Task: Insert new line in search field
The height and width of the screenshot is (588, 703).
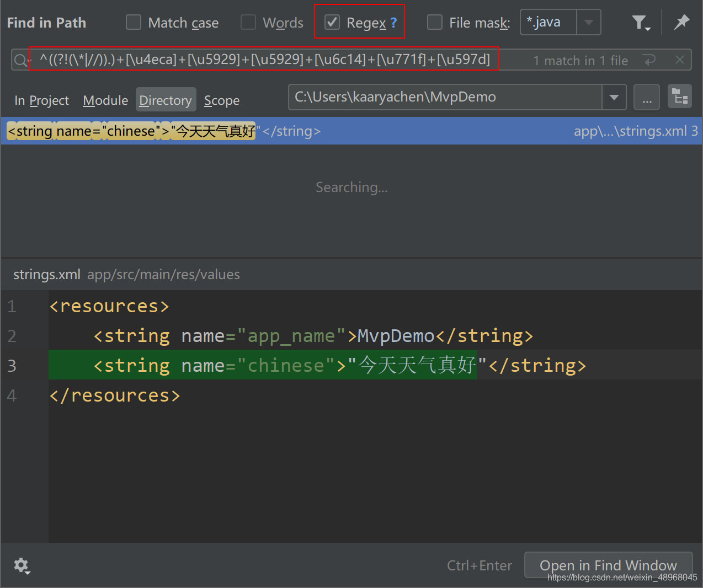Action: (x=650, y=60)
